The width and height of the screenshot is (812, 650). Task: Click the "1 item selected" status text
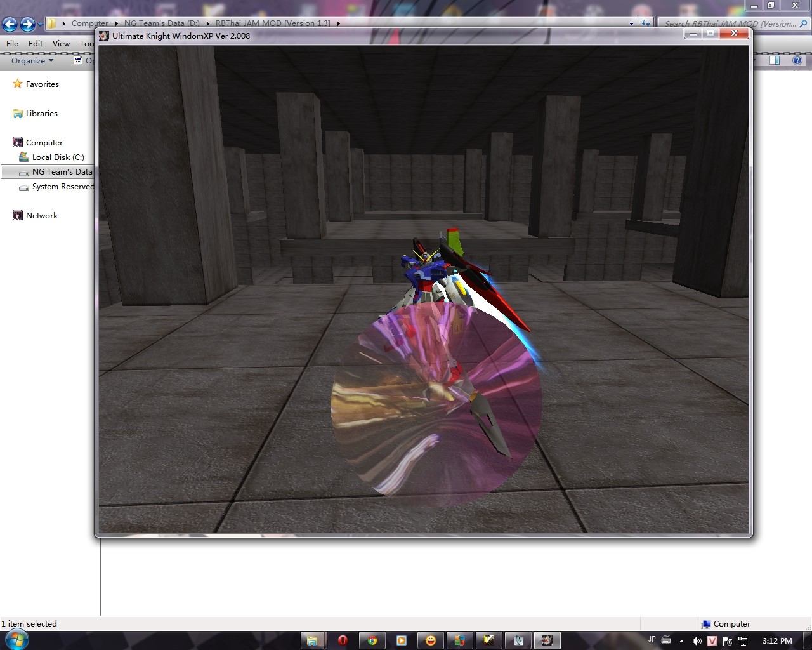point(29,623)
